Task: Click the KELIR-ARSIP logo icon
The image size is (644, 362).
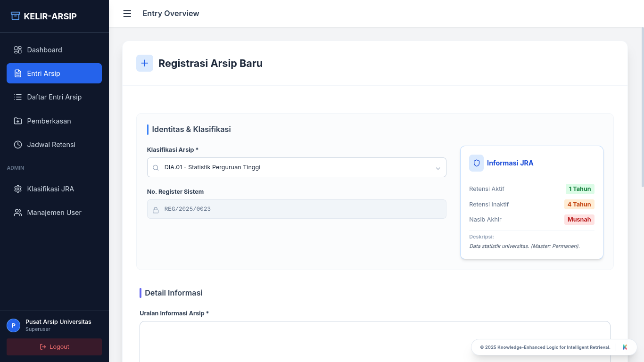Action: coord(14,16)
